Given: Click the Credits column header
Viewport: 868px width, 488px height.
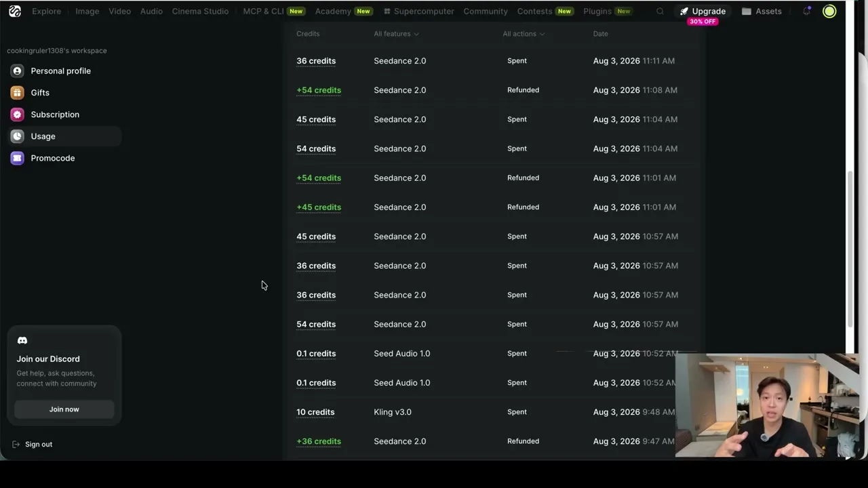Looking at the screenshot, I should point(308,34).
